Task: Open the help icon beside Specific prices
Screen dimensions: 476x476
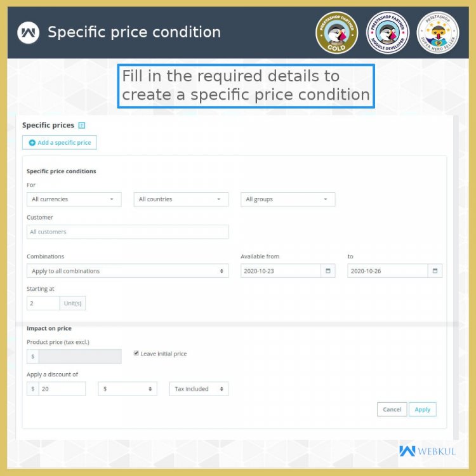Action: tap(82, 125)
